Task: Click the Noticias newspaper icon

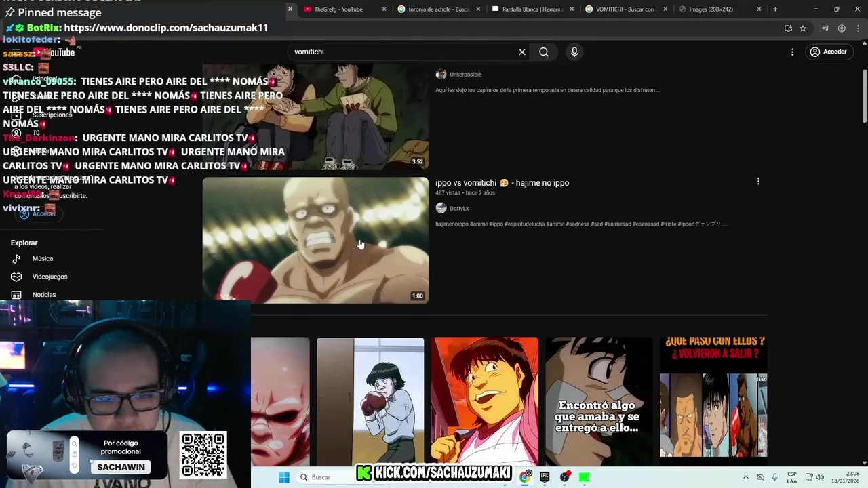Action: click(x=16, y=295)
